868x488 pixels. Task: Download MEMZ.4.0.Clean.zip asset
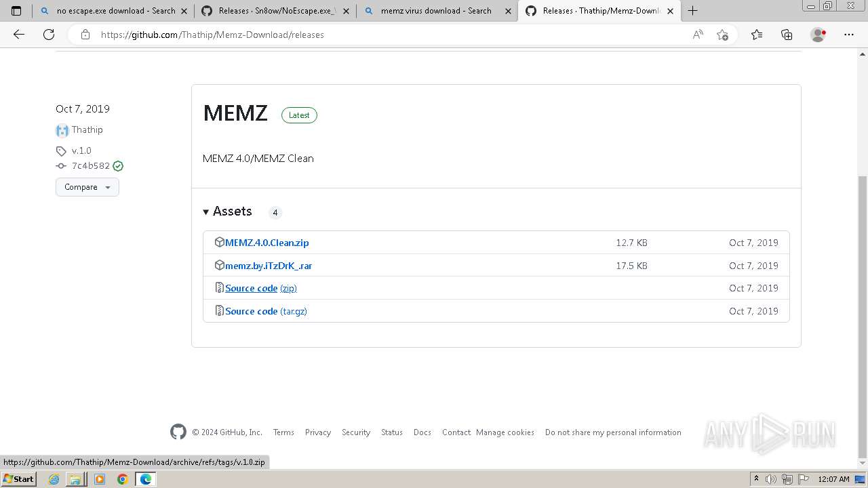click(x=267, y=243)
